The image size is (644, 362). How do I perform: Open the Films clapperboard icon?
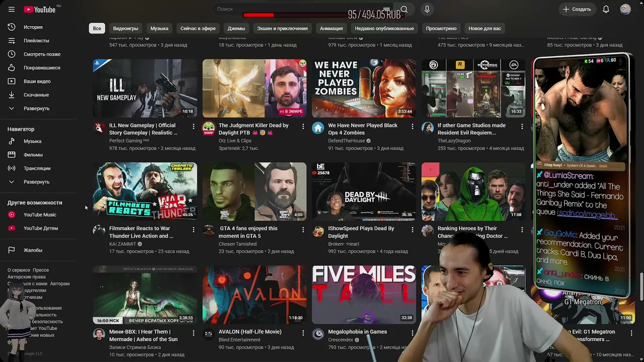point(12,155)
